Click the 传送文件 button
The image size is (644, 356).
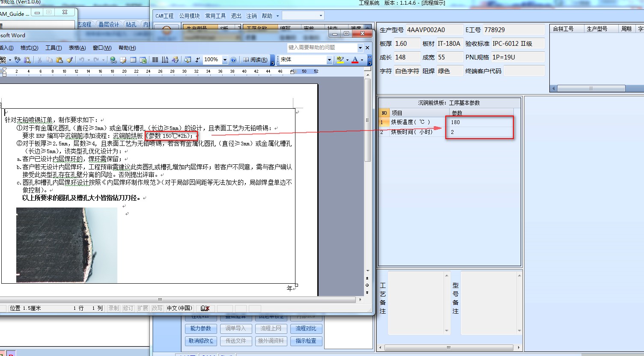(x=236, y=341)
